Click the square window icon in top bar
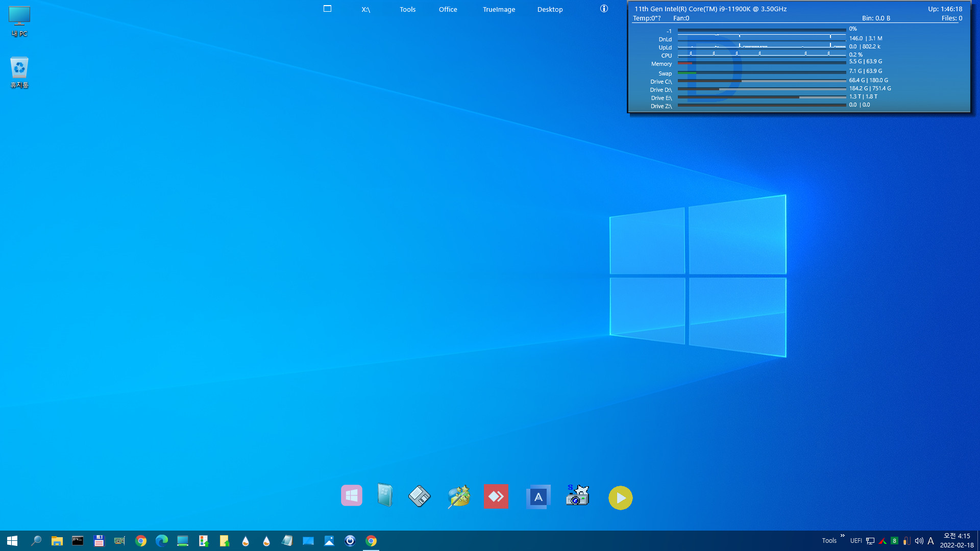The width and height of the screenshot is (980, 551). pyautogui.click(x=328, y=9)
